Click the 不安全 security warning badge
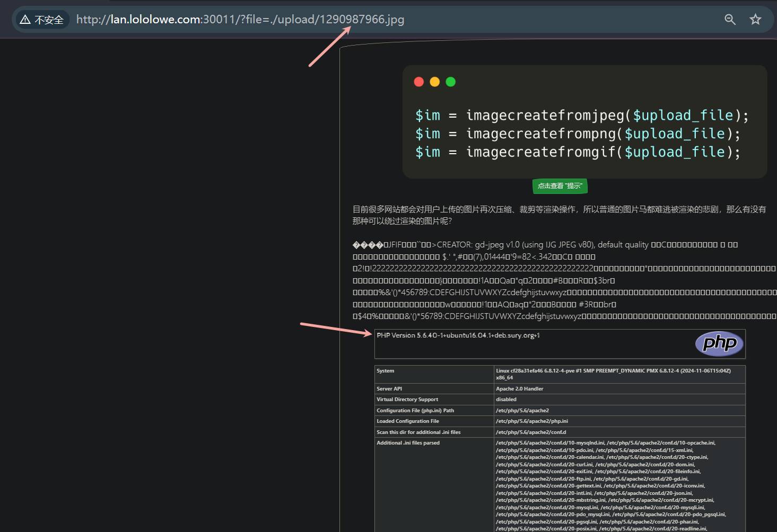The width and height of the screenshot is (777, 532). pos(42,20)
